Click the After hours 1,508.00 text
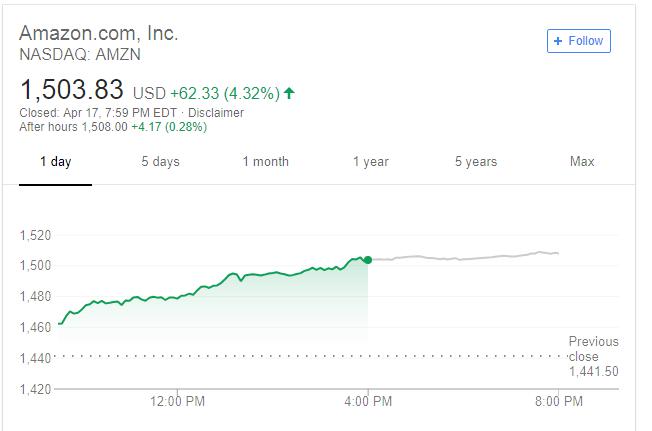Image resolution: width=652 pixels, height=431 pixels. pyautogui.click(x=73, y=127)
